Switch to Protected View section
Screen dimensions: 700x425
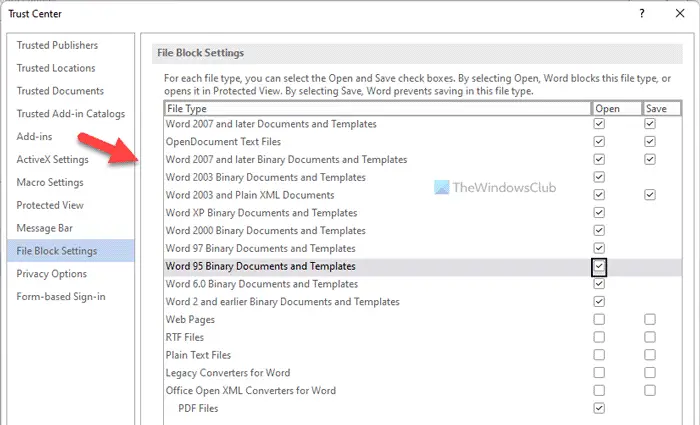[50, 205]
